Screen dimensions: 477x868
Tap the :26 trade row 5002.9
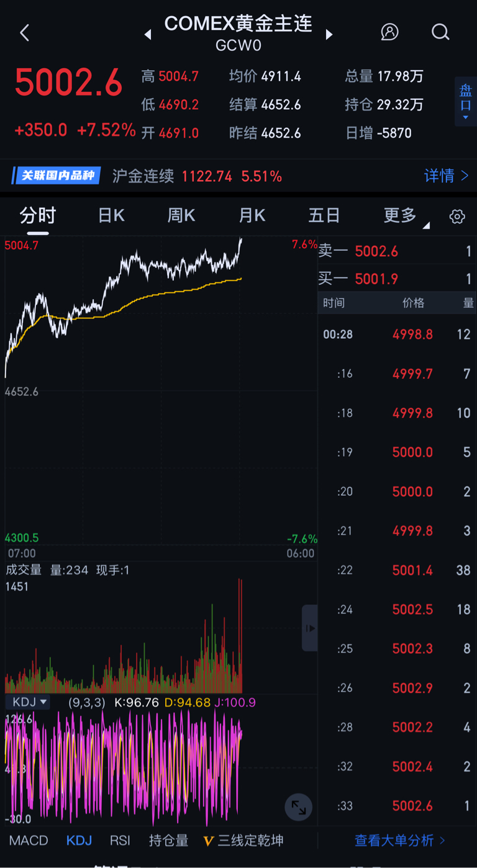click(x=396, y=688)
